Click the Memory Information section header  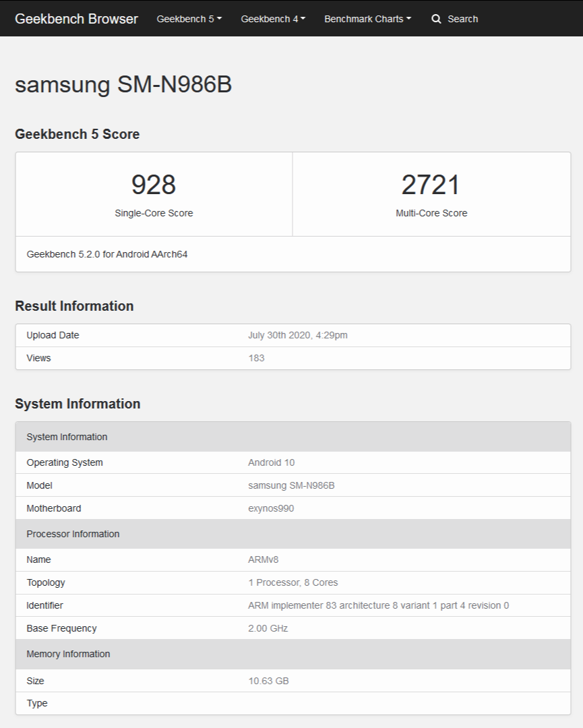(293, 654)
